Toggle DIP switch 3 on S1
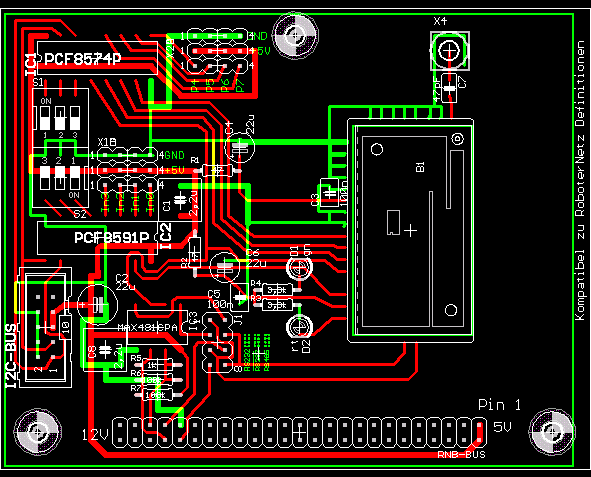 [x=75, y=118]
